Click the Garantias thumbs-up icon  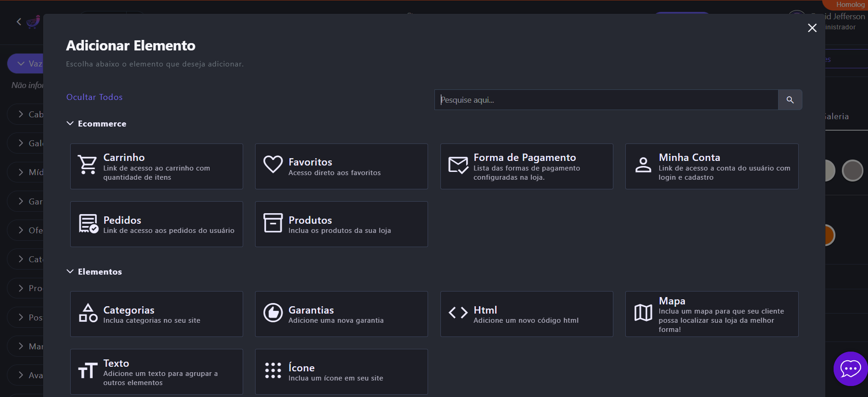coord(273,313)
